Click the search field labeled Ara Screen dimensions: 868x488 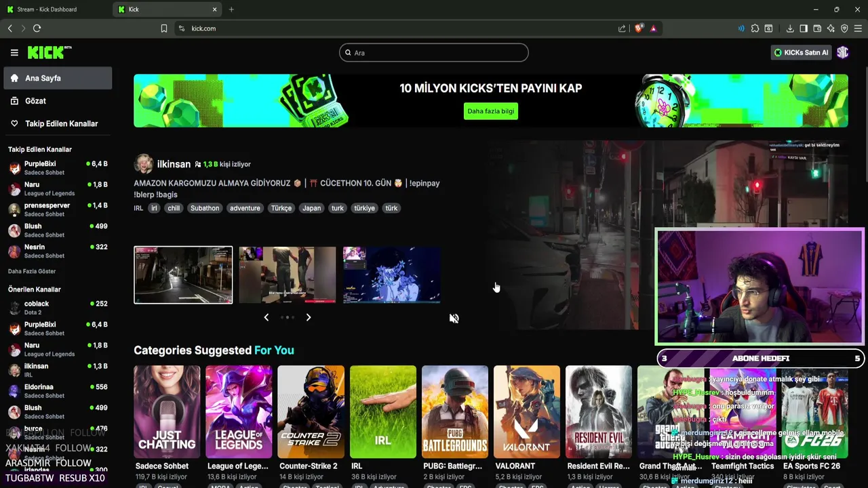434,52
